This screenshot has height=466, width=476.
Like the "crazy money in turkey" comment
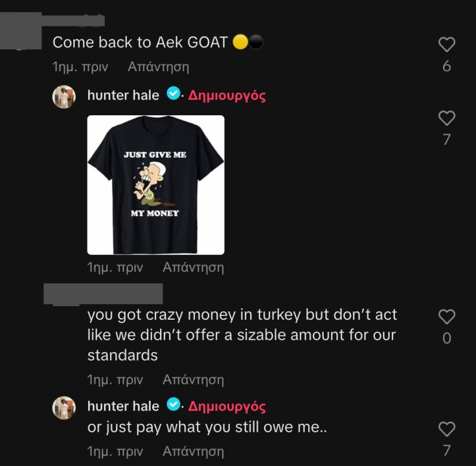coord(447,316)
